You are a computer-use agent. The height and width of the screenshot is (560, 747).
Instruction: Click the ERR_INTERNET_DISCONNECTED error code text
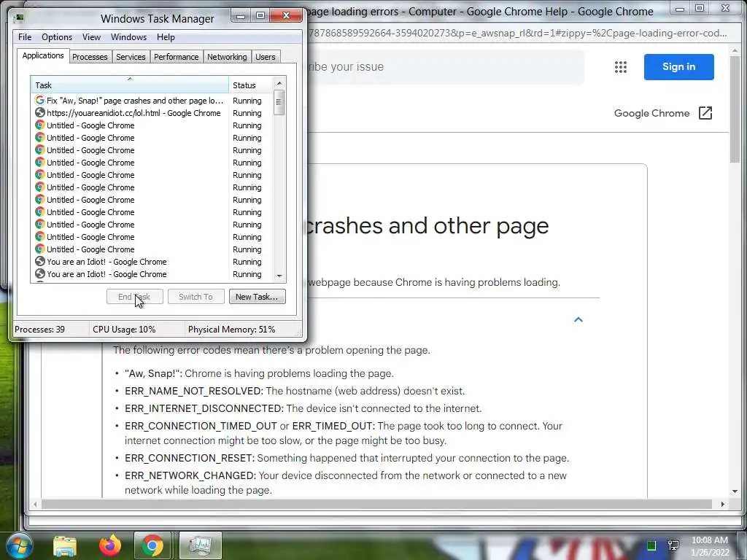click(x=204, y=408)
